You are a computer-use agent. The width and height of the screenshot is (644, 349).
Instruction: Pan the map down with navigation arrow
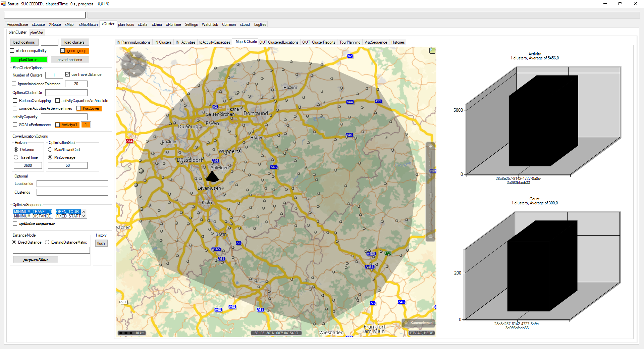click(134, 73)
